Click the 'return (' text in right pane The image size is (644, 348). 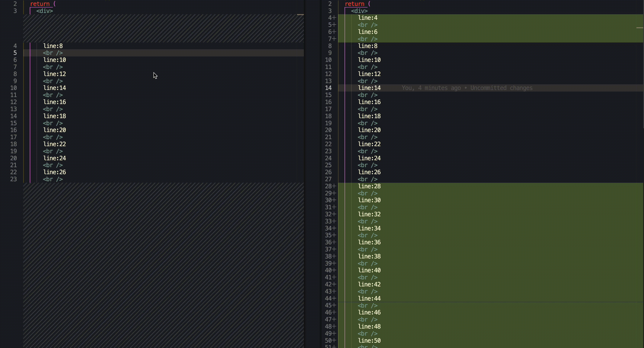357,4
